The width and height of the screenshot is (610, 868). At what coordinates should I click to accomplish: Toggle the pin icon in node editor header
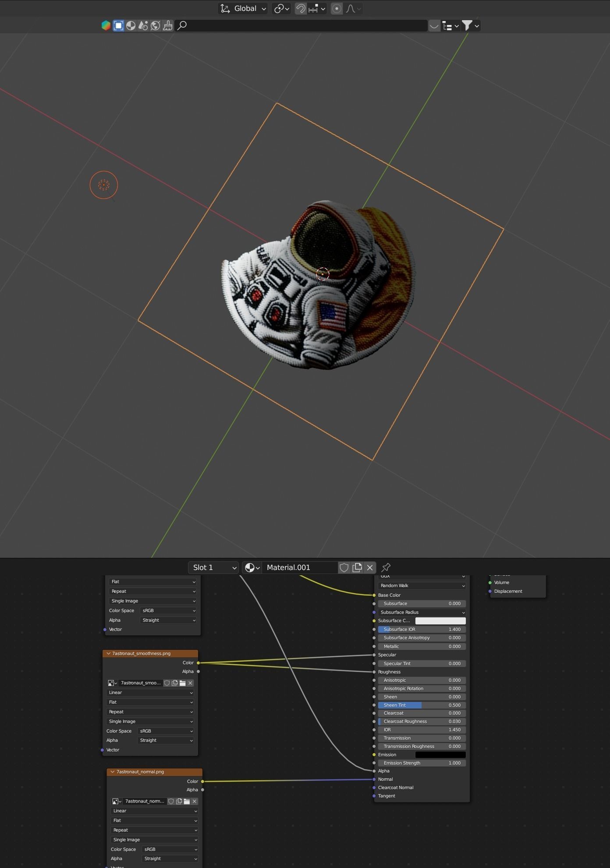386,567
